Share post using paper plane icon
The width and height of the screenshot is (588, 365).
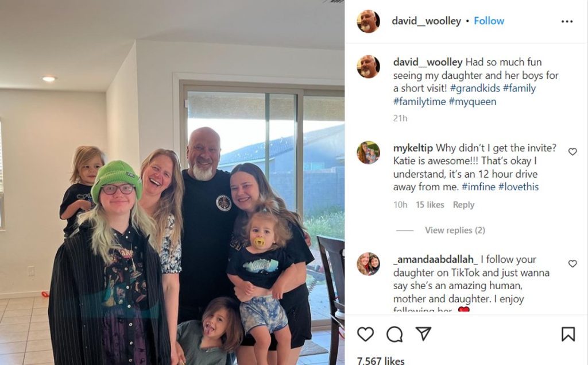click(x=423, y=333)
